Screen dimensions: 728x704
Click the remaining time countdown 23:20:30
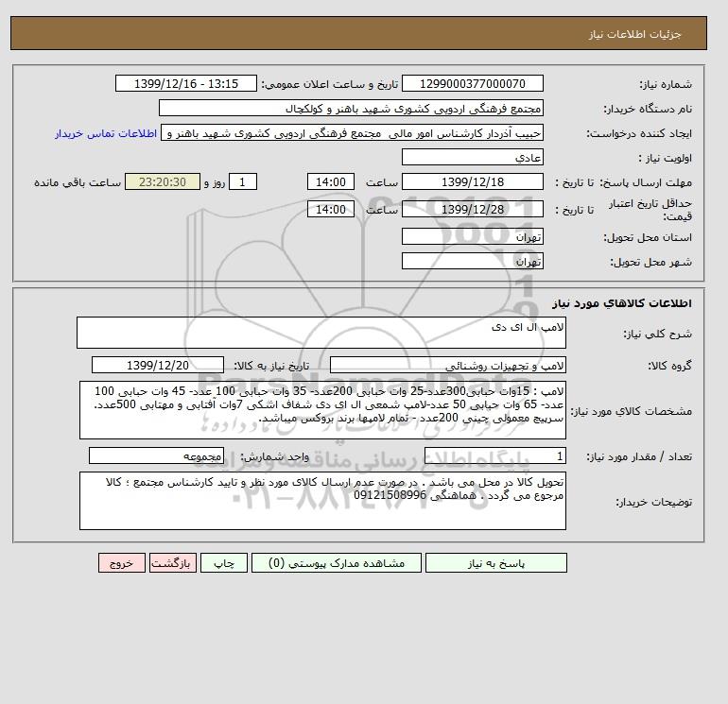(163, 182)
